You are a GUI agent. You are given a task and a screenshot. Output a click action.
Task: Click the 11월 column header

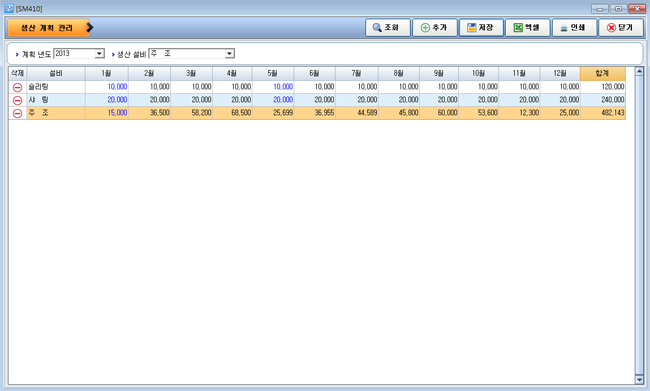click(x=519, y=73)
